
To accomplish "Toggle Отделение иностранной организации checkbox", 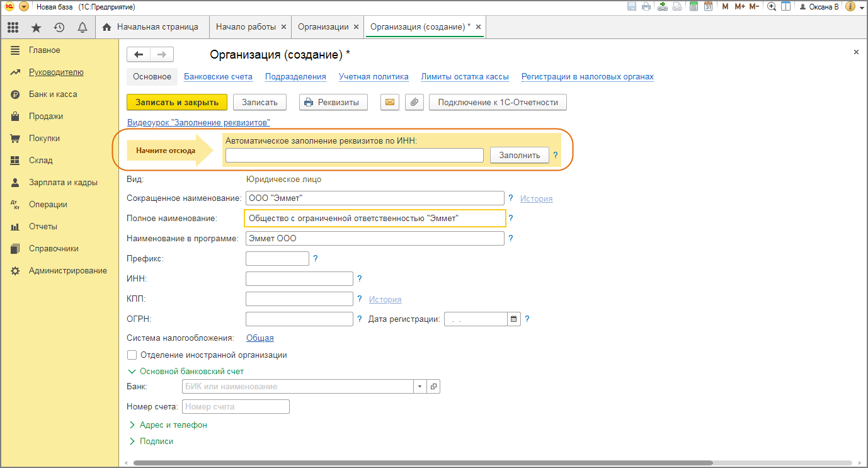I will pyautogui.click(x=132, y=355).
